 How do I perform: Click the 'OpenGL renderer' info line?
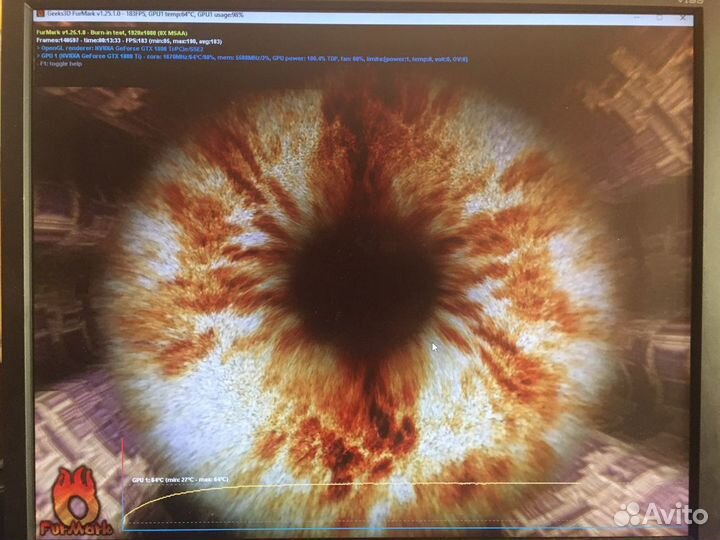point(120,49)
